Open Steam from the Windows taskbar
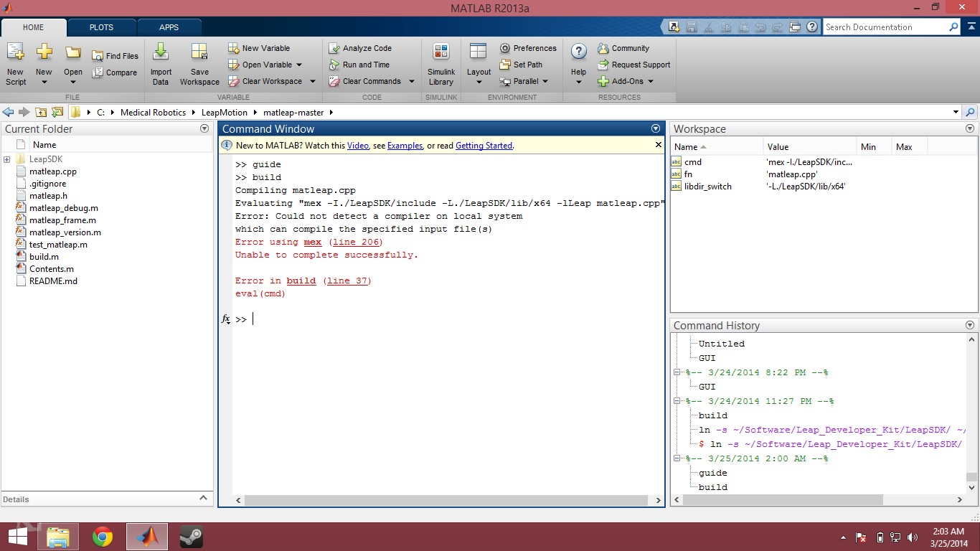The image size is (980, 551). [x=191, y=537]
